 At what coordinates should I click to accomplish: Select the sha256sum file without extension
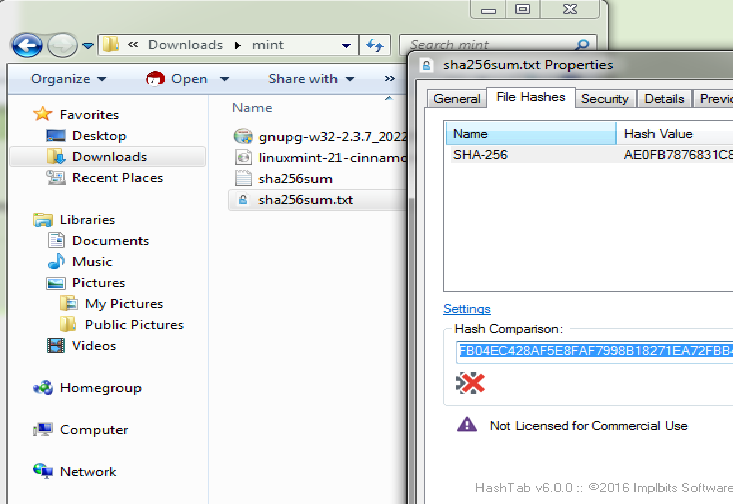pos(295,179)
